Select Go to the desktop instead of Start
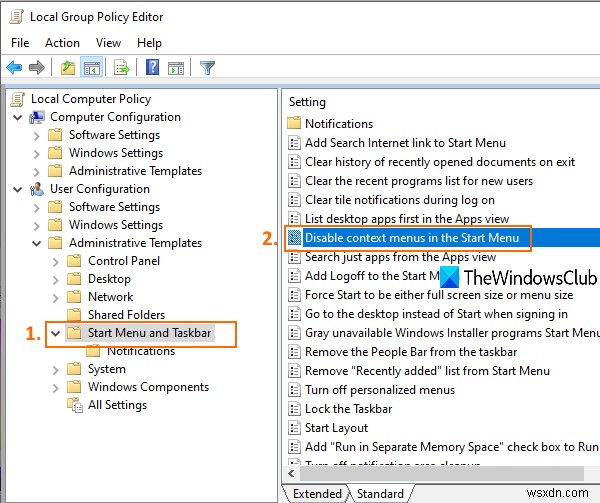The width and height of the screenshot is (600, 503). coord(436,314)
